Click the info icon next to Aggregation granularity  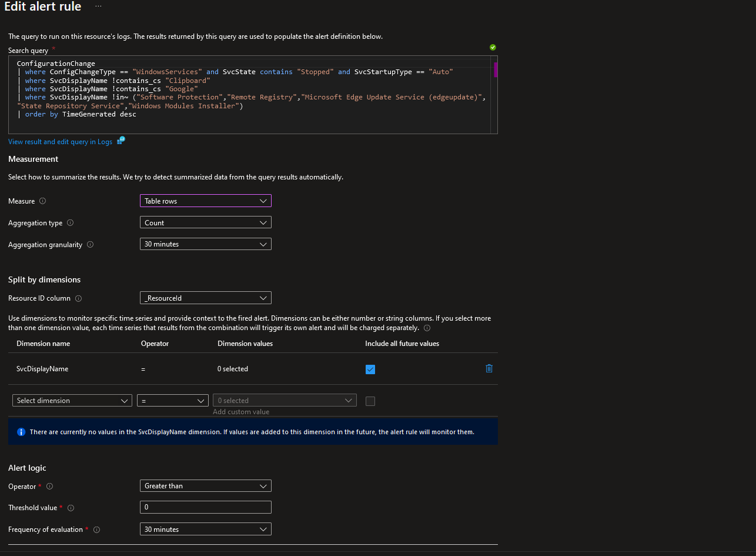90,245
